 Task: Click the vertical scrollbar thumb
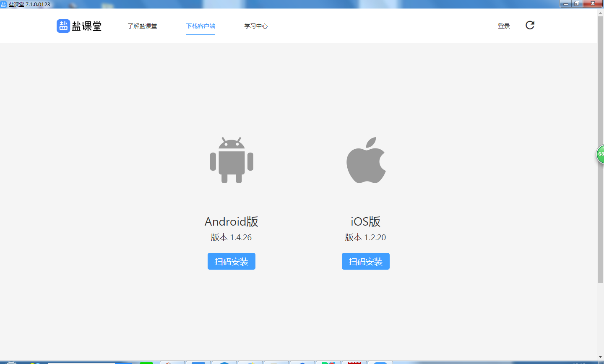[600, 149]
